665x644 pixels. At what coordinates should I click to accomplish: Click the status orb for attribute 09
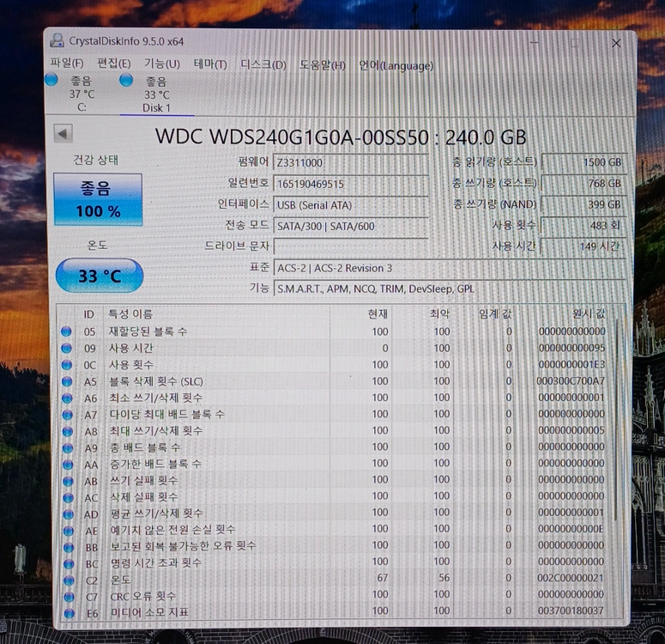point(66,348)
